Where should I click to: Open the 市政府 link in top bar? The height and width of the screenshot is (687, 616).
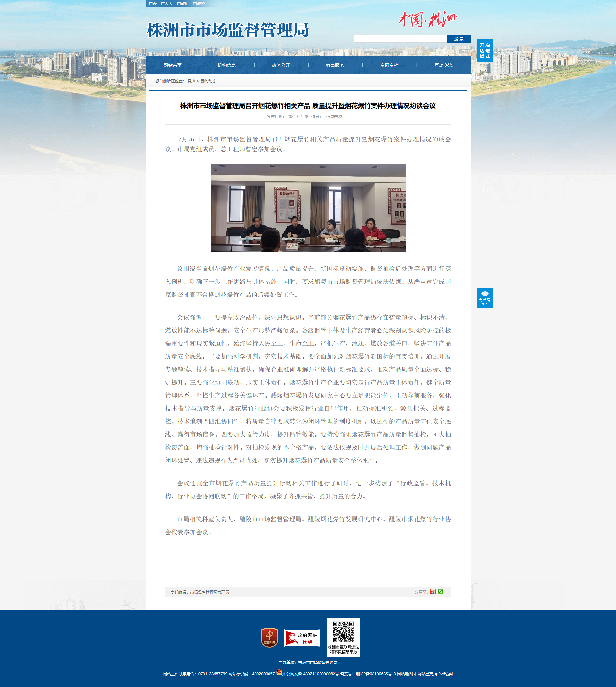(x=183, y=3)
